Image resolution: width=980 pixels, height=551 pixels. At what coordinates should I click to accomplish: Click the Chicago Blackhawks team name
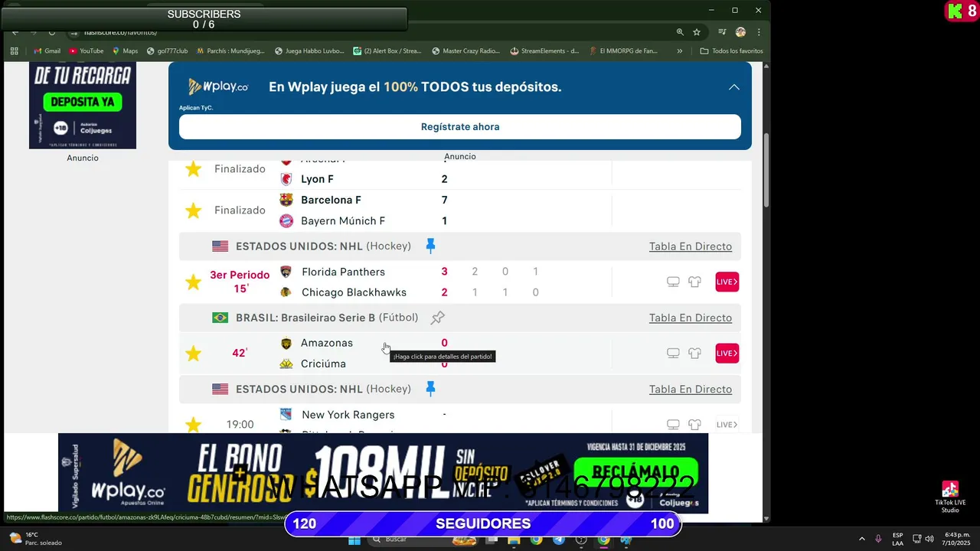coord(354,292)
